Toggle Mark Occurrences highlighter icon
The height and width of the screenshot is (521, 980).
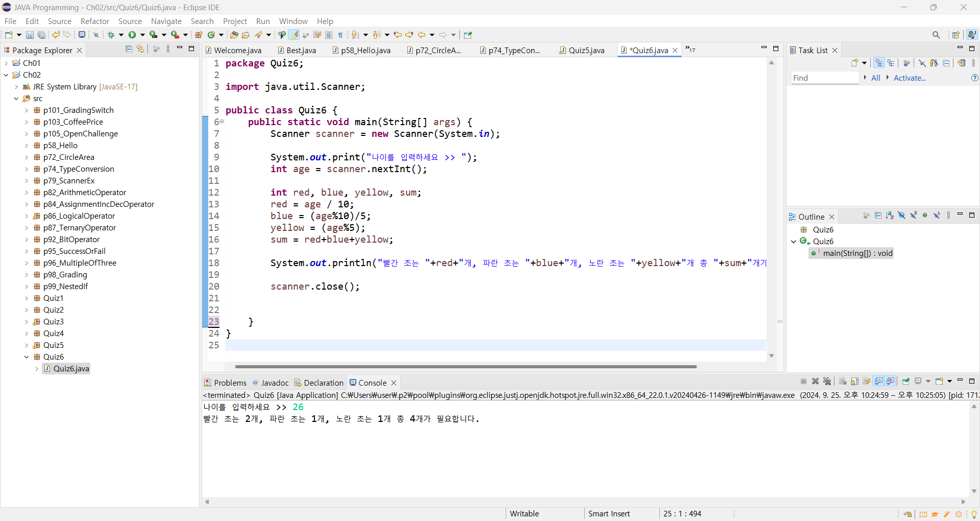tap(293, 35)
